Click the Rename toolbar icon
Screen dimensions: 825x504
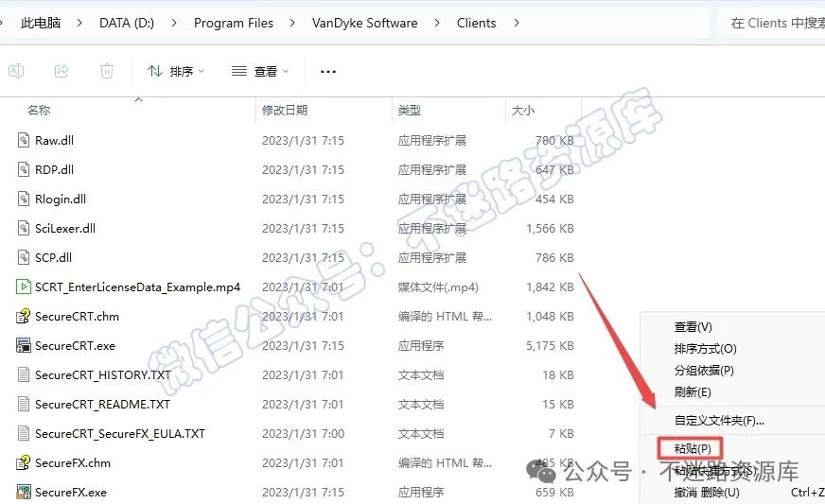click(x=16, y=71)
